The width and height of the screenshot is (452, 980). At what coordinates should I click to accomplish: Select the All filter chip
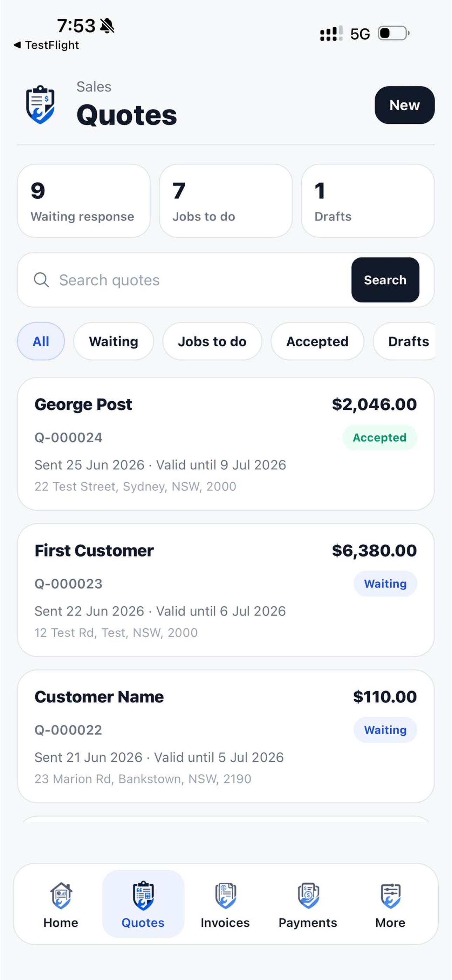(41, 341)
